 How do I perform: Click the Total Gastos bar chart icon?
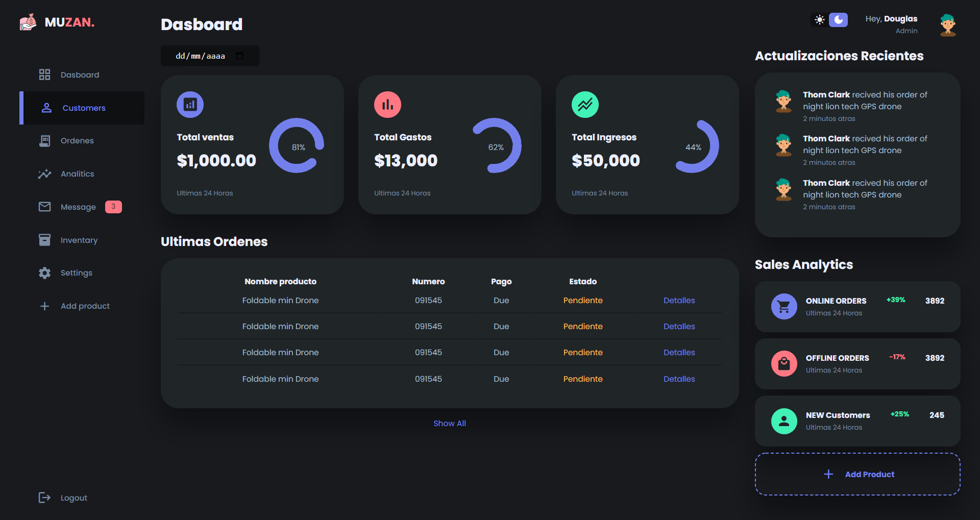[387, 105]
